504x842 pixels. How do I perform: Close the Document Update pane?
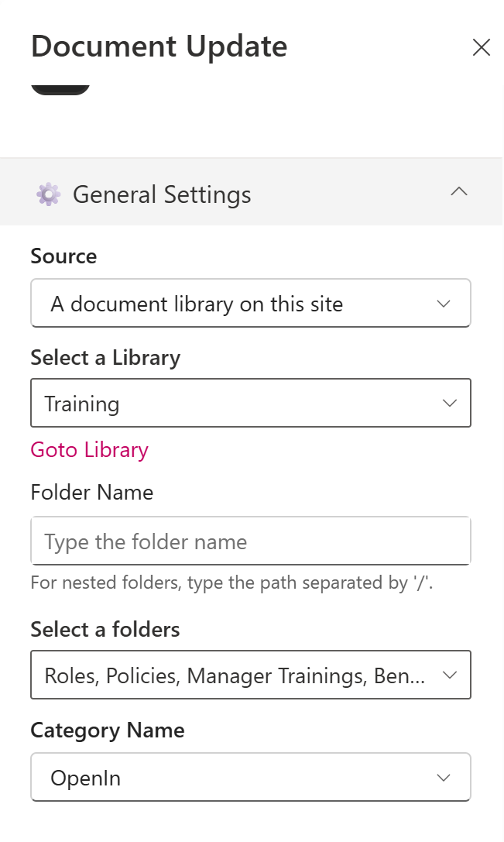pos(482,47)
